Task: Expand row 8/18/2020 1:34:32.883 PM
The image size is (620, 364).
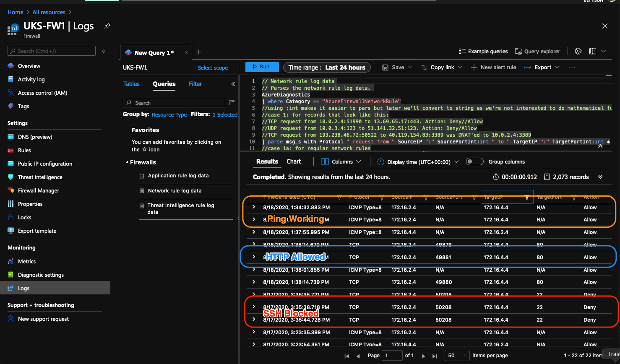Action: (x=254, y=207)
